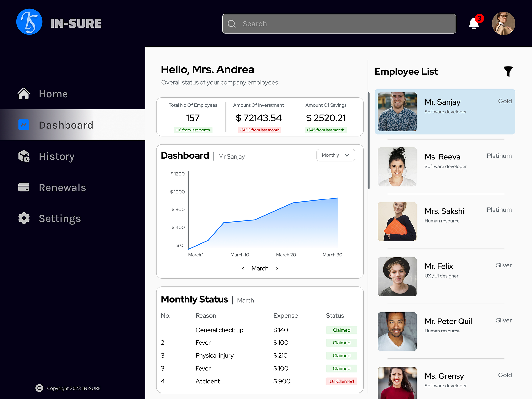Open the profile picture in the top bar
Screen dimensions: 532x399
tap(503, 23)
